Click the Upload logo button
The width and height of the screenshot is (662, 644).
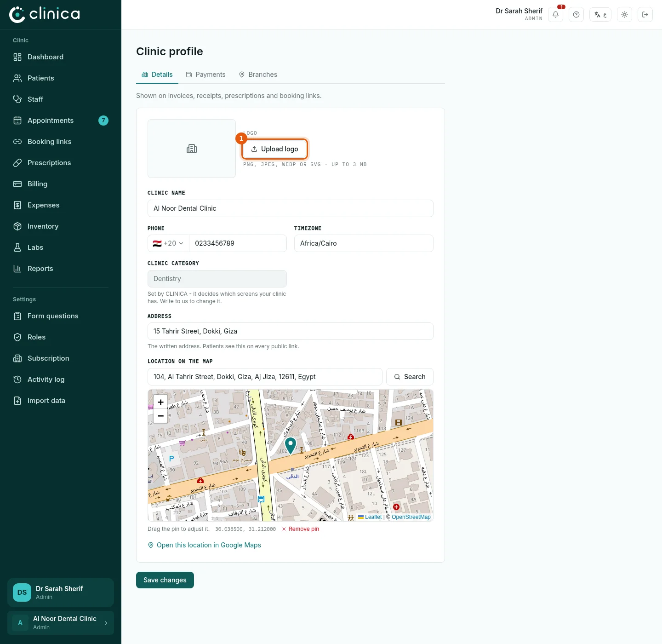coord(275,149)
